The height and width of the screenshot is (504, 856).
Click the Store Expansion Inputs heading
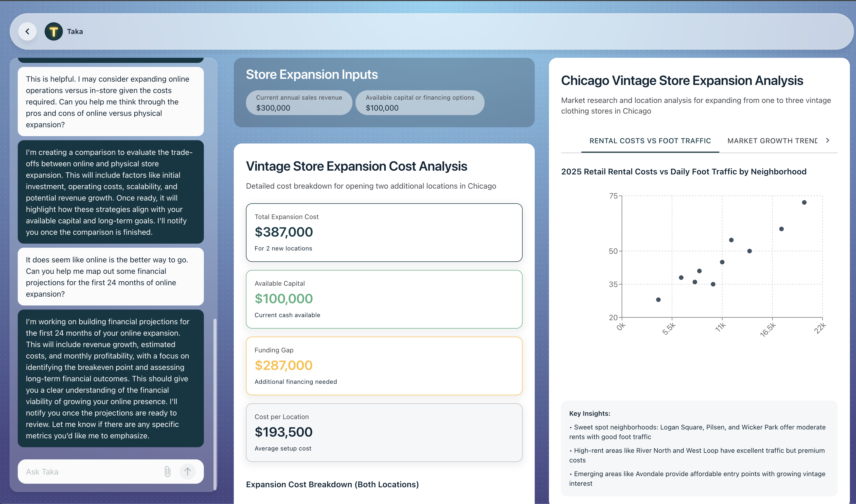coord(312,74)
